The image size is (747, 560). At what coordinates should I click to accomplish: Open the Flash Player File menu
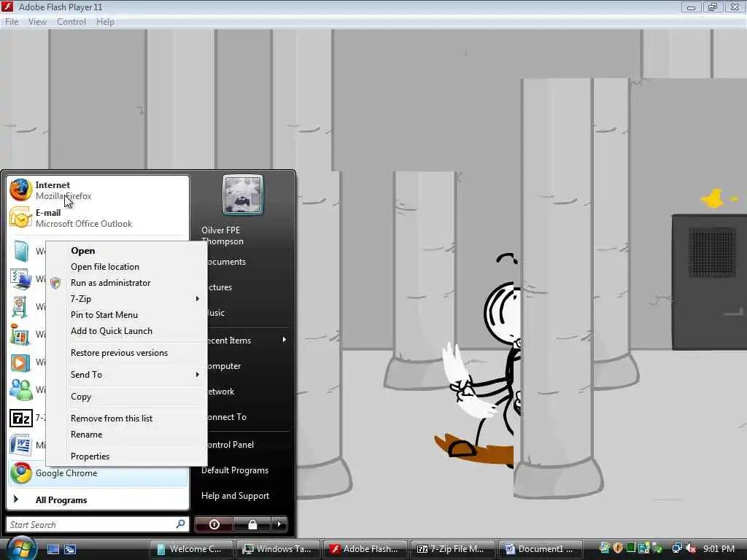12,22
